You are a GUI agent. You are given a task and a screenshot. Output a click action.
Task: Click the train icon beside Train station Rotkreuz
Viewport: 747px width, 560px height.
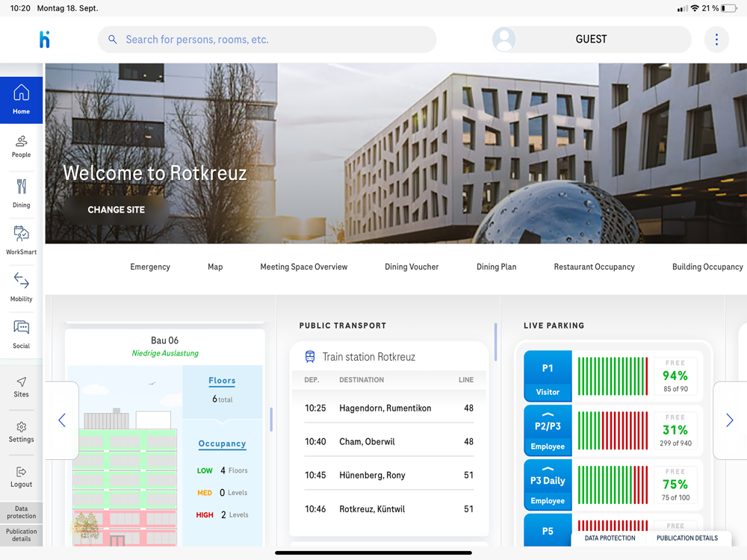click(310, 357)
